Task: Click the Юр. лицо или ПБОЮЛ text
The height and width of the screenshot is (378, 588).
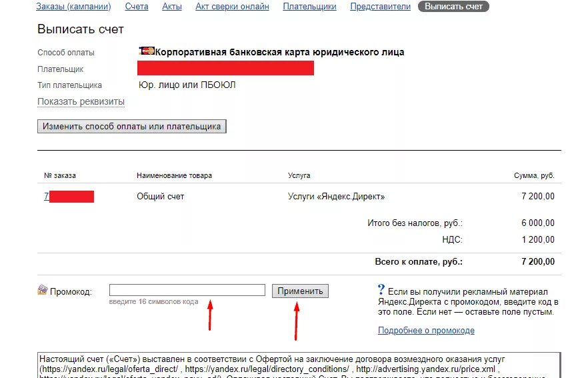Action: (x=187, y=85)
